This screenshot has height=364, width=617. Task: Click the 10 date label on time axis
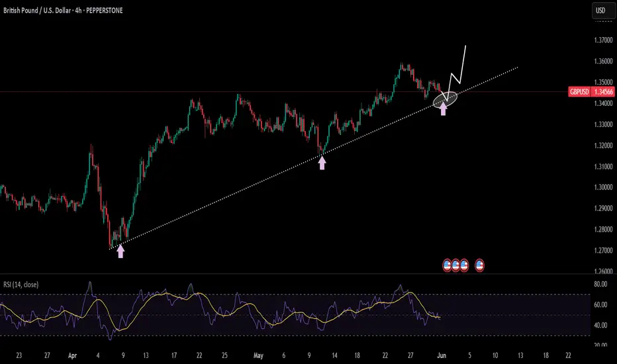(495, 356)
